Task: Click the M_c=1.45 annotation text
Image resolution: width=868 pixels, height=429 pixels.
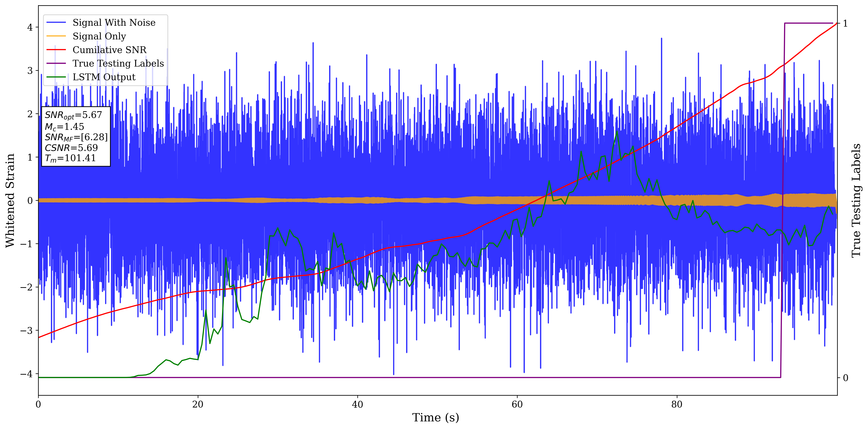Action: 64,127
